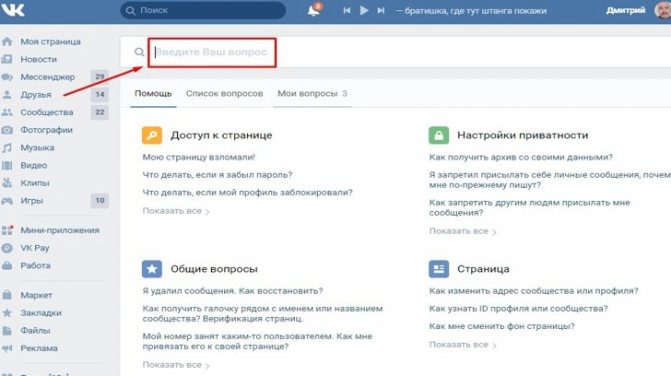
Task: Open the notifications bell icon
Action: (x=314, y=10)
